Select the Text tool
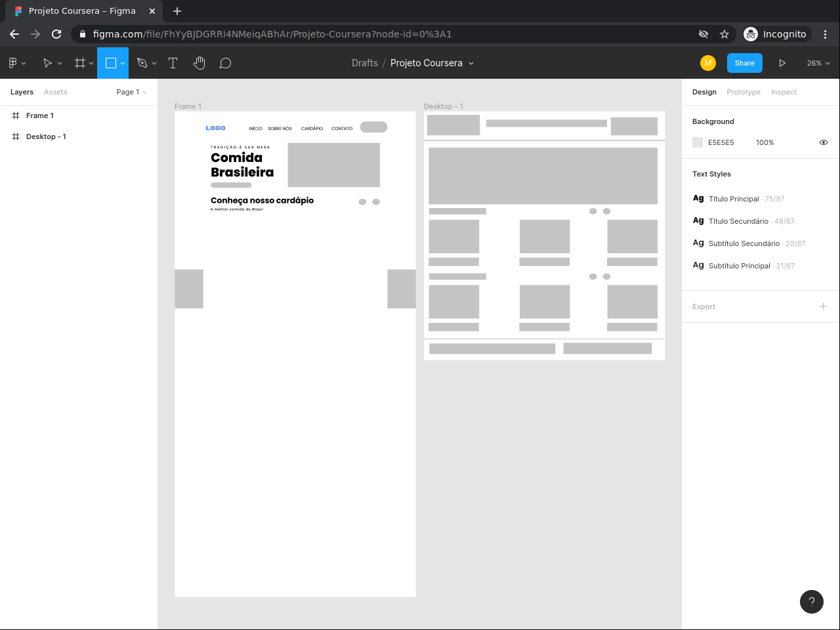This screenshot has height=630, width=840. pos(173,63)
